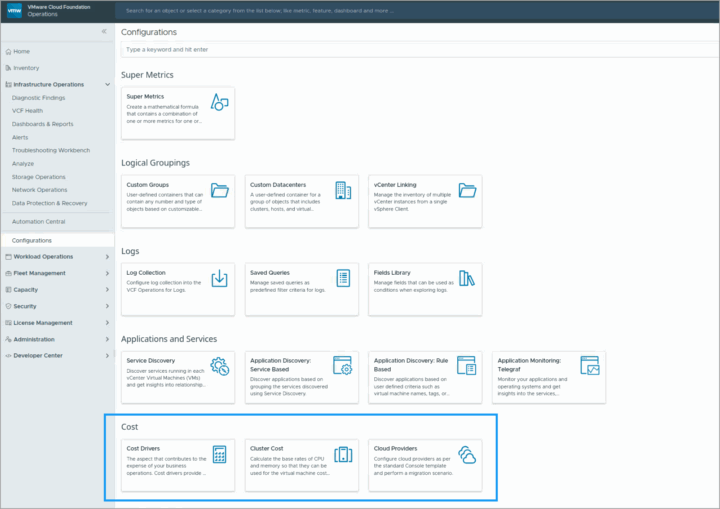This screenshot has width=720, height=509.
Task: Click the vCenter Linking folder icon
Action: [467, 190]
